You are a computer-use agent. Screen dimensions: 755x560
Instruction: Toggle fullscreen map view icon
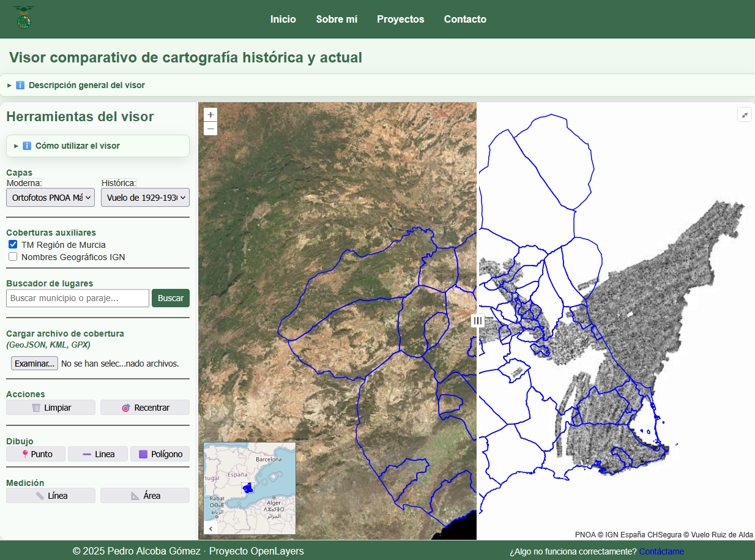(745, 114)
